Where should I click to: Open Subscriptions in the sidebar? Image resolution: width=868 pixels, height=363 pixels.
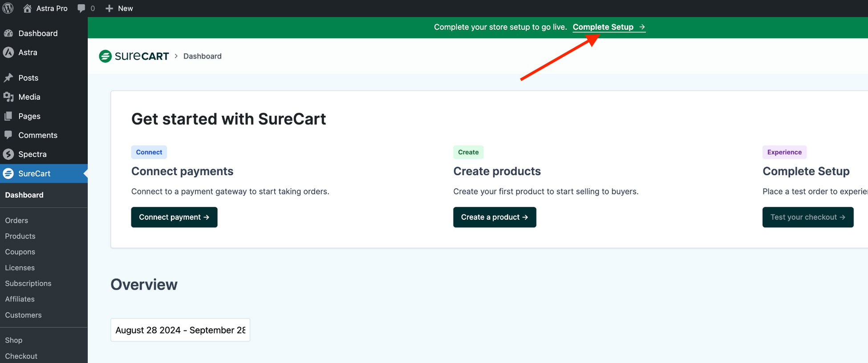pos(28,283)
